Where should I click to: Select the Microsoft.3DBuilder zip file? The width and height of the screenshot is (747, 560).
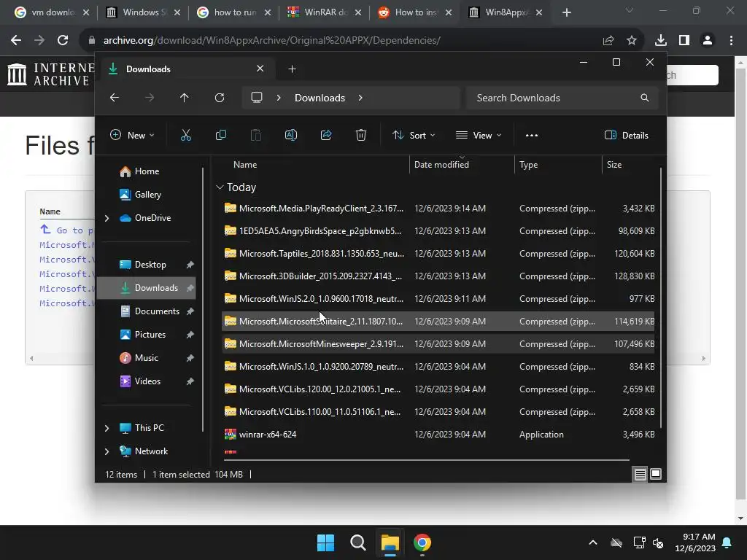click(x=438, y=276)
